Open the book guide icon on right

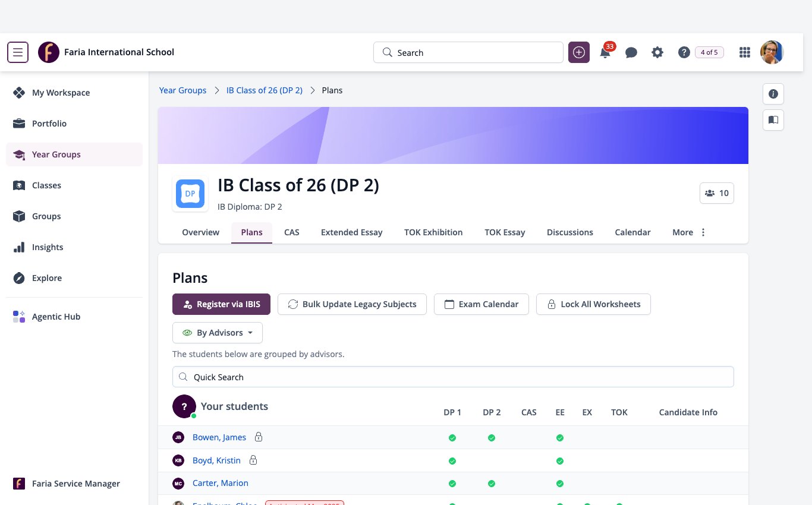(x=773, y=120)
